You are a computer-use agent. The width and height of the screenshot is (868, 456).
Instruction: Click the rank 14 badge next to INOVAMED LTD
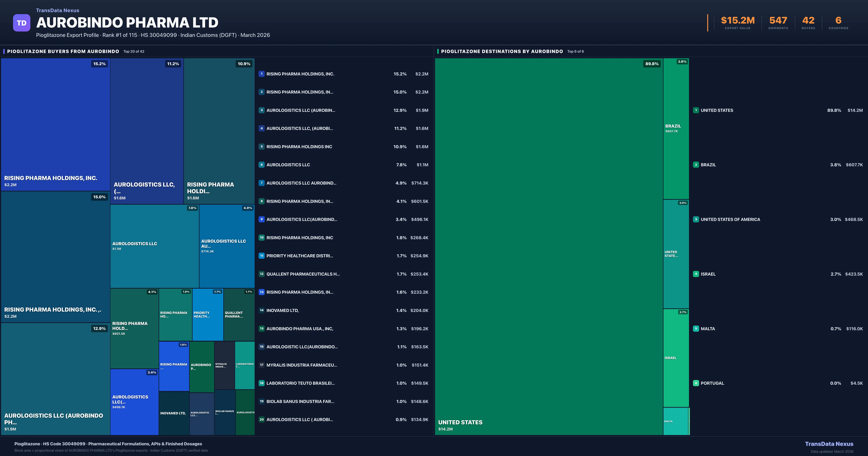262,310
